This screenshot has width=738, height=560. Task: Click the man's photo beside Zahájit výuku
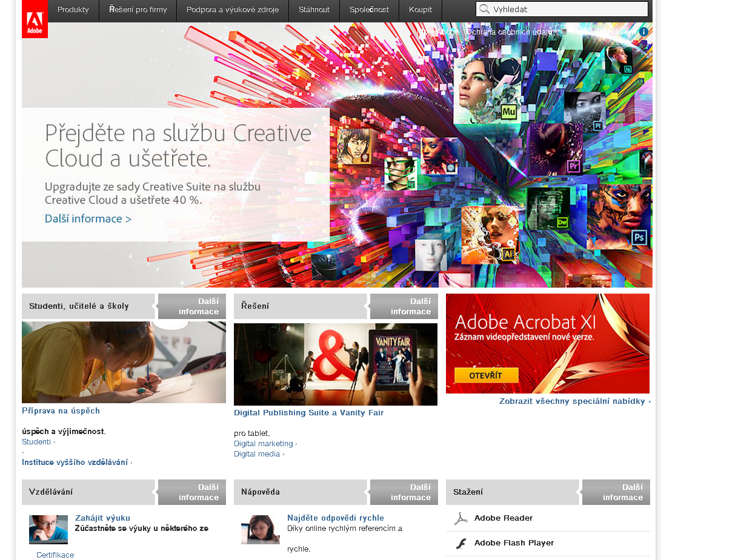[x=48, y=530]
